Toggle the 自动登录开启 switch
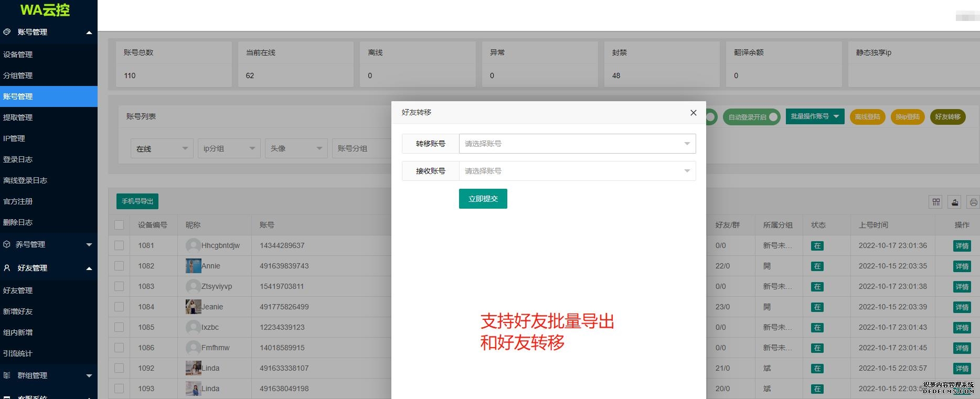The image size is (980, 399). (x=751, y=117)
